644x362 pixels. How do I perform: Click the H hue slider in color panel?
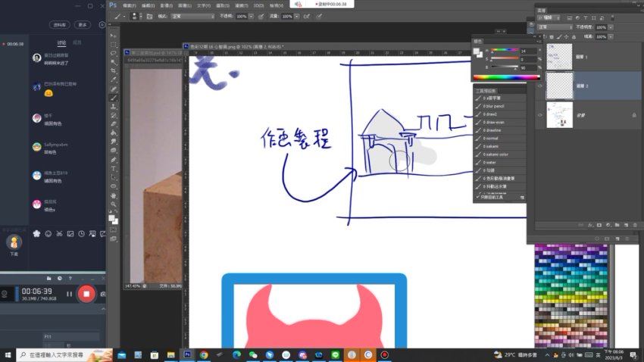[505, 51]
